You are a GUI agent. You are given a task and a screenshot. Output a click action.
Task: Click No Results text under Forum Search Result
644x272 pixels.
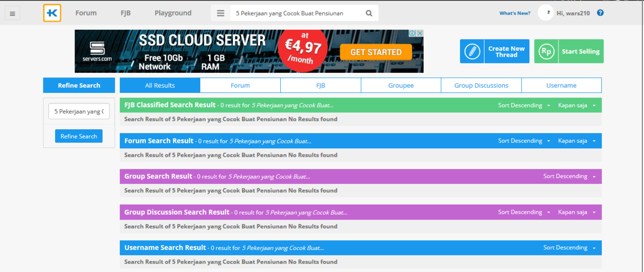point(231,155)
